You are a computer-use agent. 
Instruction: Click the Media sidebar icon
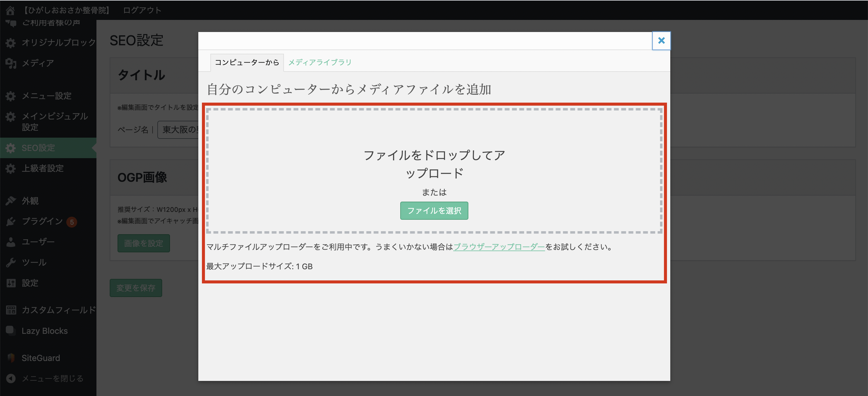11,63
